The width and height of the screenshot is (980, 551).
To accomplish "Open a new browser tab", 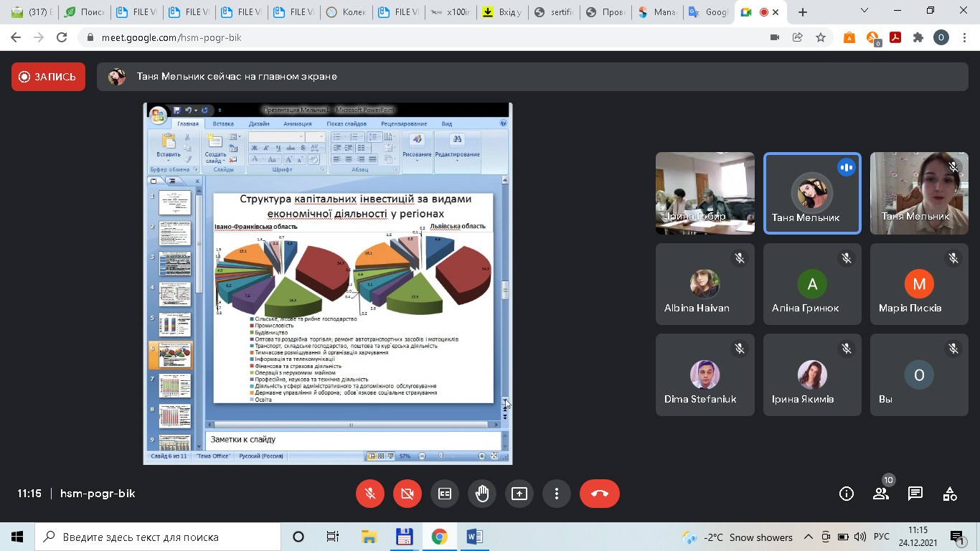I will tap(803, 12).
